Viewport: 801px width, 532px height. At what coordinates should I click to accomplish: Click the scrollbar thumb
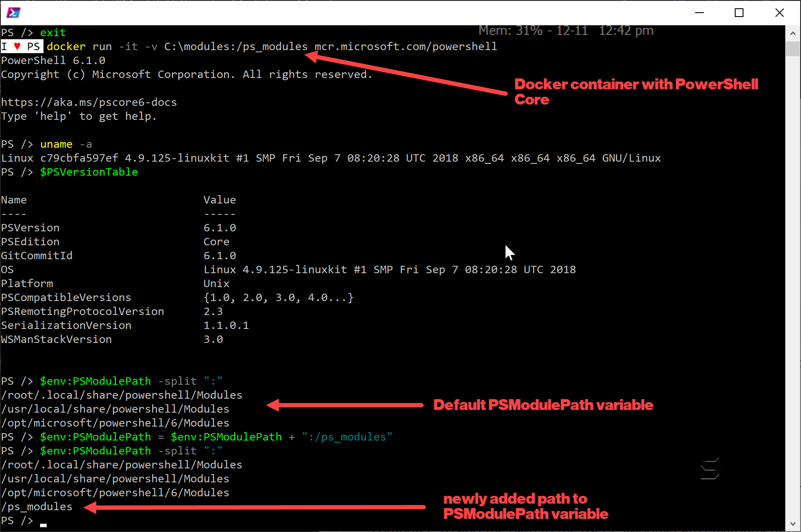click(x=792, y=49)
